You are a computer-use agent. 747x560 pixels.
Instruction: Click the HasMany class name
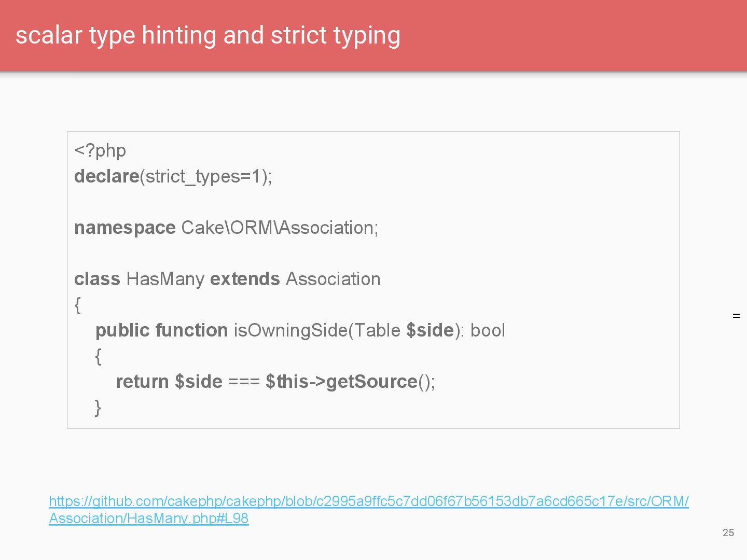(x=165, y=279)
